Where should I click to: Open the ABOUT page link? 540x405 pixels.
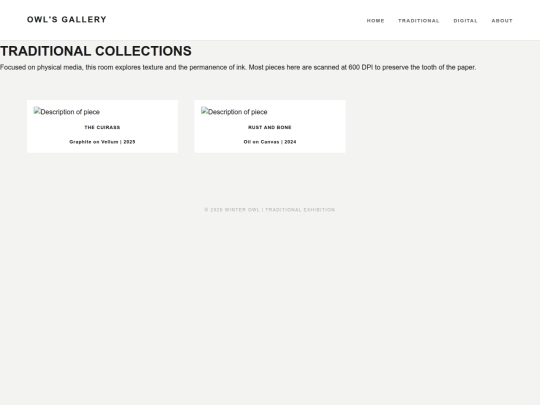502,21
